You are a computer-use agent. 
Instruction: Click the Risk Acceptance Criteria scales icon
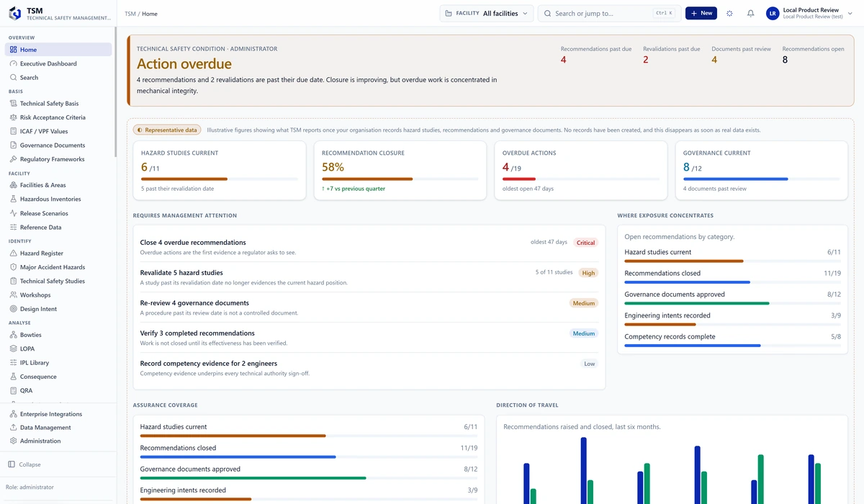pyautogui.click(x=13, y=117)
